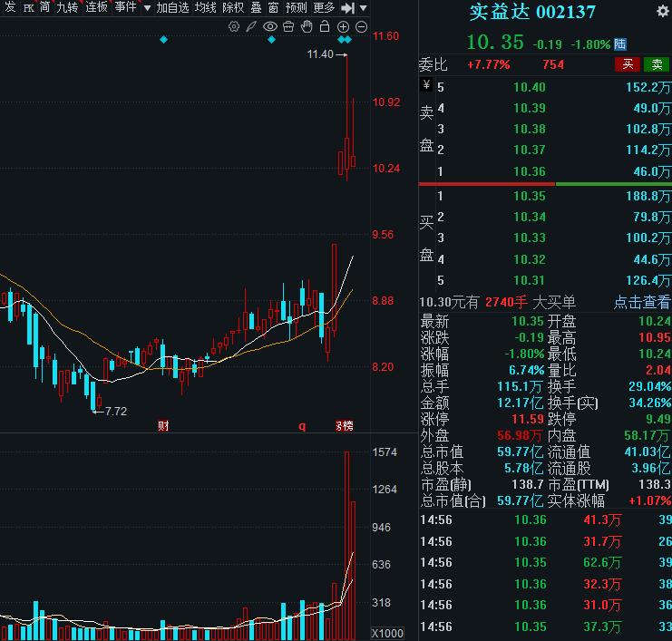Viewport: 672px width, 641px height.
Task: Open the toolbox briefcase icon
Action: 288,26
